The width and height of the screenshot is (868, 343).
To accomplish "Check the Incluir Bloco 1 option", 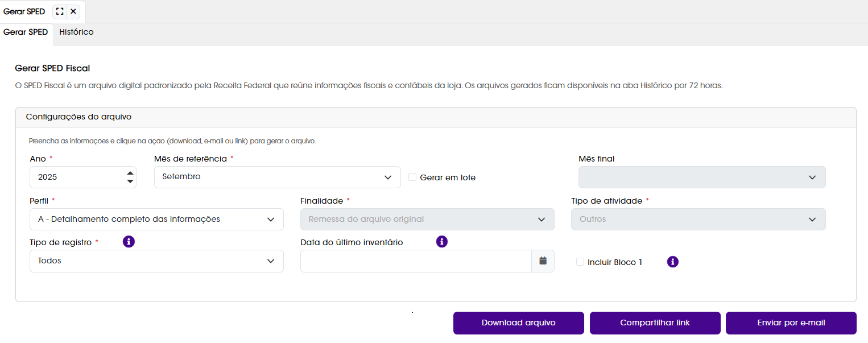I will 580,262.
